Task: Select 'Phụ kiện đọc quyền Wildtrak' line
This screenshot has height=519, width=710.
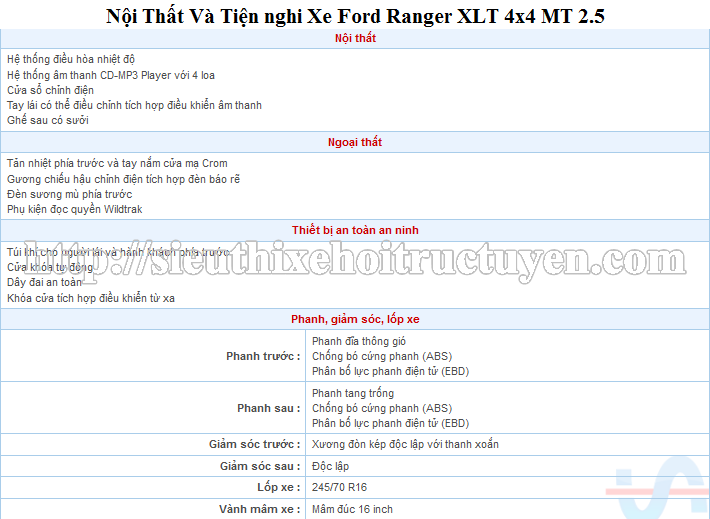Action: (x=75, y=209)
